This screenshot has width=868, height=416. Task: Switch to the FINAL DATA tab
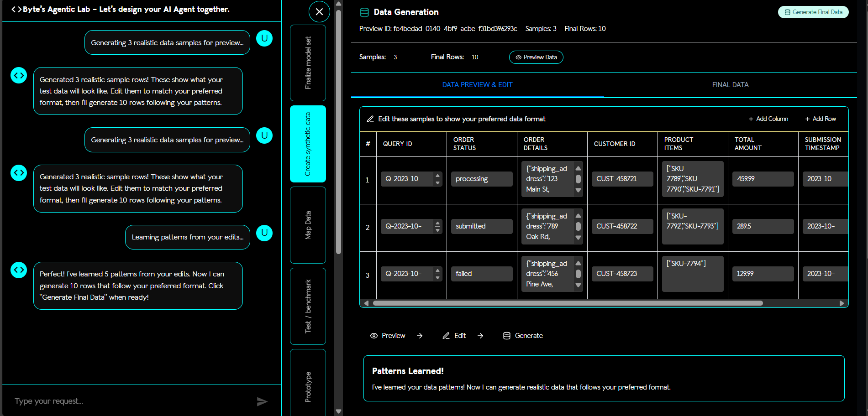(730, 85)
